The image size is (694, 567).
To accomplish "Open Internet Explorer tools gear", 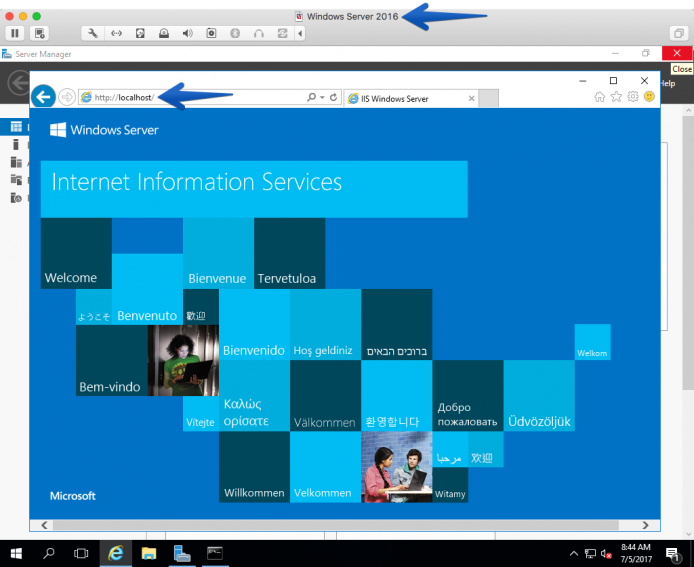I will (x=633, y=96).
